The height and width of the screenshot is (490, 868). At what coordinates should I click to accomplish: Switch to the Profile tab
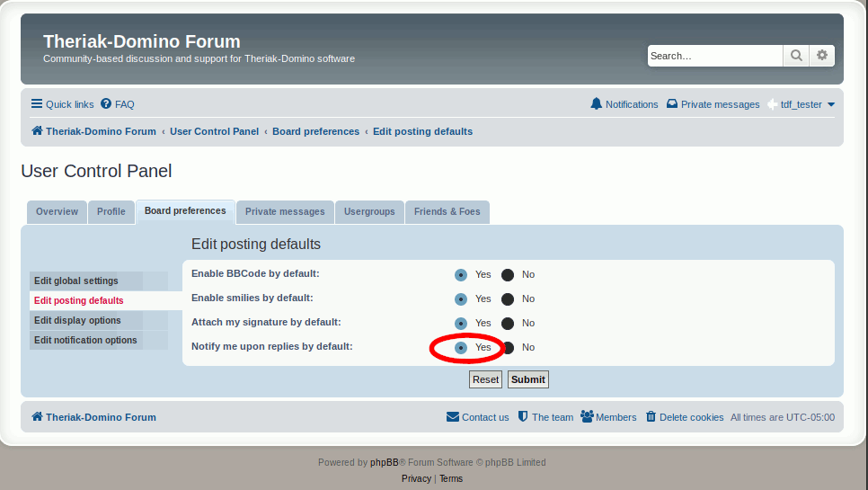pos(111,212)
